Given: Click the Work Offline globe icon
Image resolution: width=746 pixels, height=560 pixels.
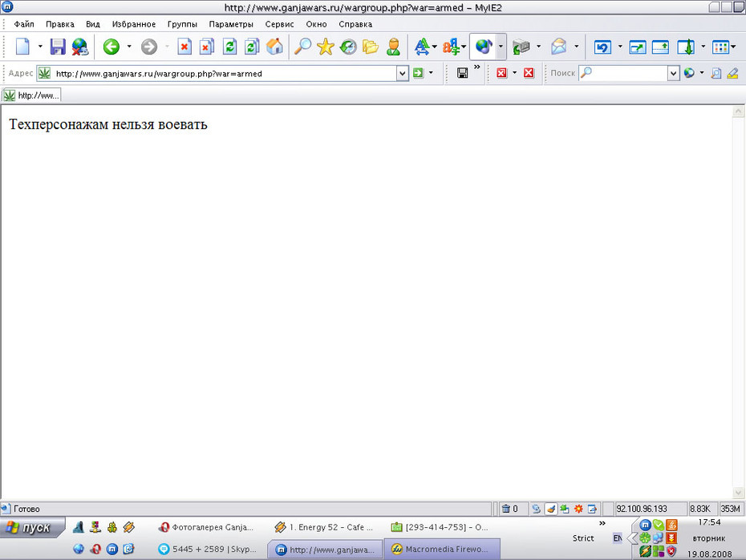Looking at the screenshot, I should click(80, 47).
